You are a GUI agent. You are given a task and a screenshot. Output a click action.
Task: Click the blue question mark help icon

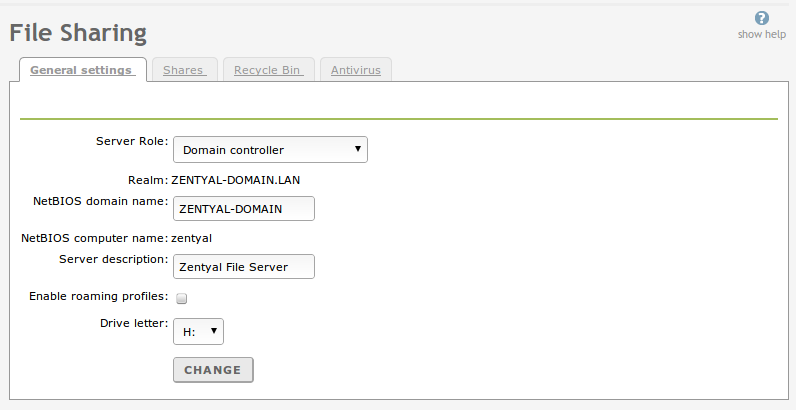coord(762,18)
